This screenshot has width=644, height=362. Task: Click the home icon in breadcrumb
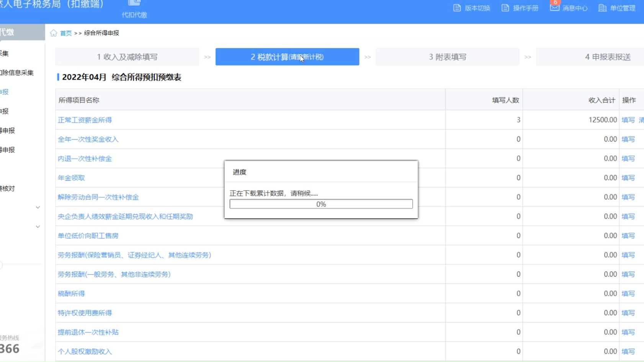point(54,33)
